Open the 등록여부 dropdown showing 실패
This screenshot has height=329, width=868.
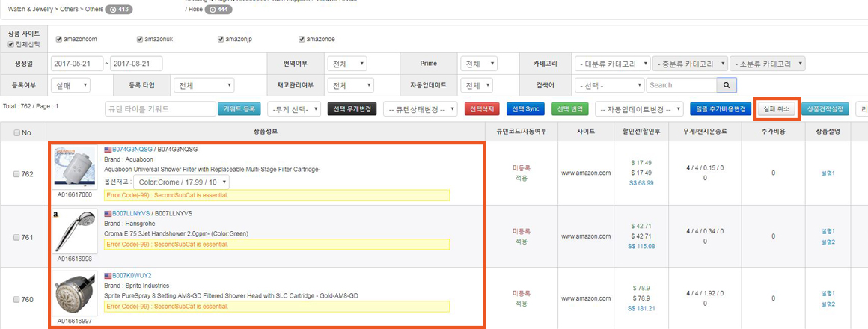(x=70, y=86)
